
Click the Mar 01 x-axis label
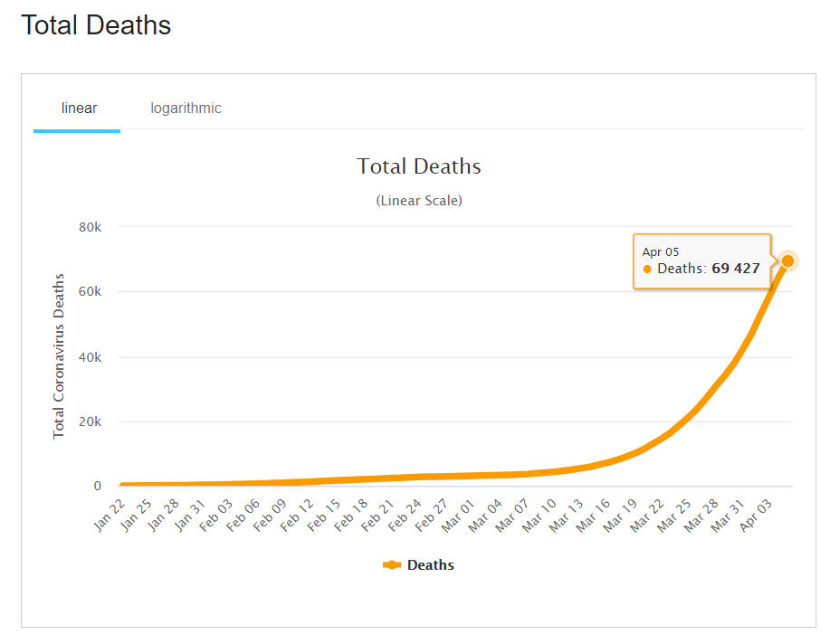458,514
